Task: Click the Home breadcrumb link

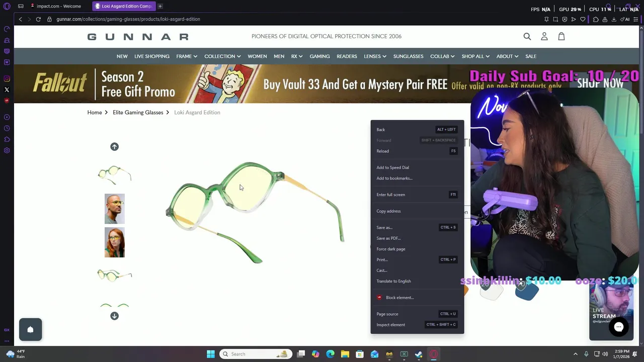Action: (x=95, y=113)
